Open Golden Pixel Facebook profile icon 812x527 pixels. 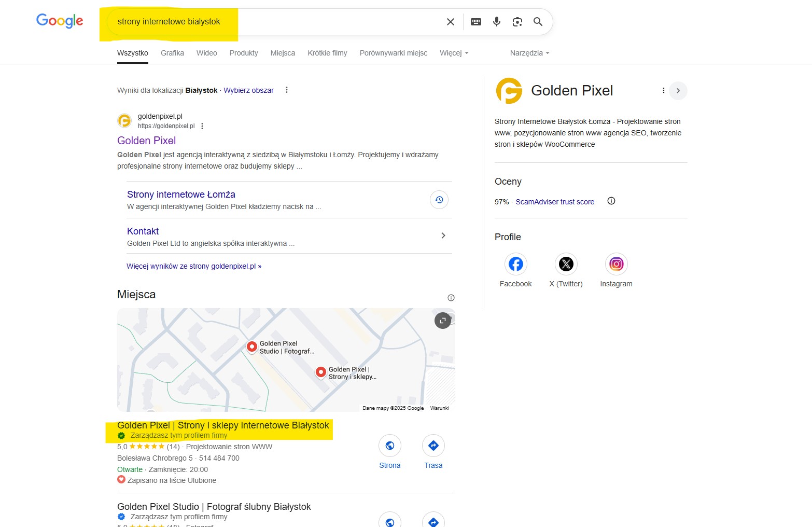coord(516,264)
